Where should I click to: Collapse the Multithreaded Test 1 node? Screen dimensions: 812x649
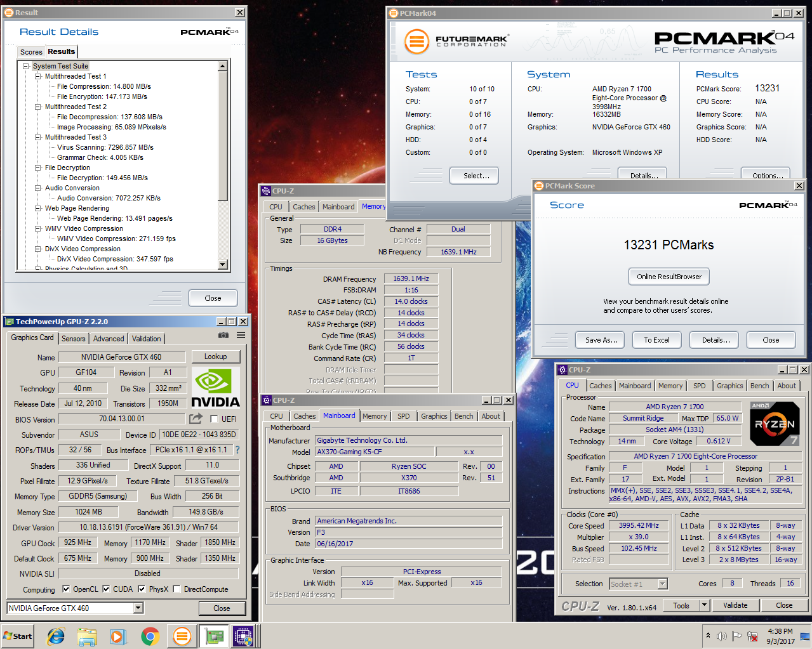point(37,76)
